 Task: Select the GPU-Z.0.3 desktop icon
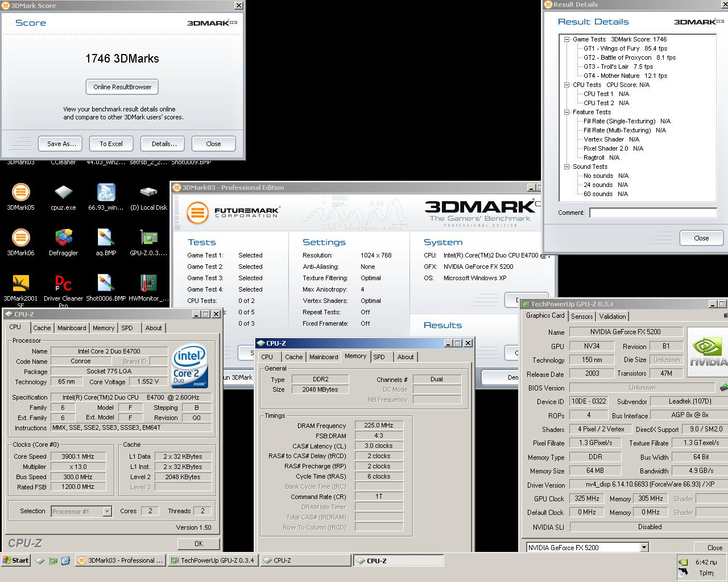tap(148, 242)
